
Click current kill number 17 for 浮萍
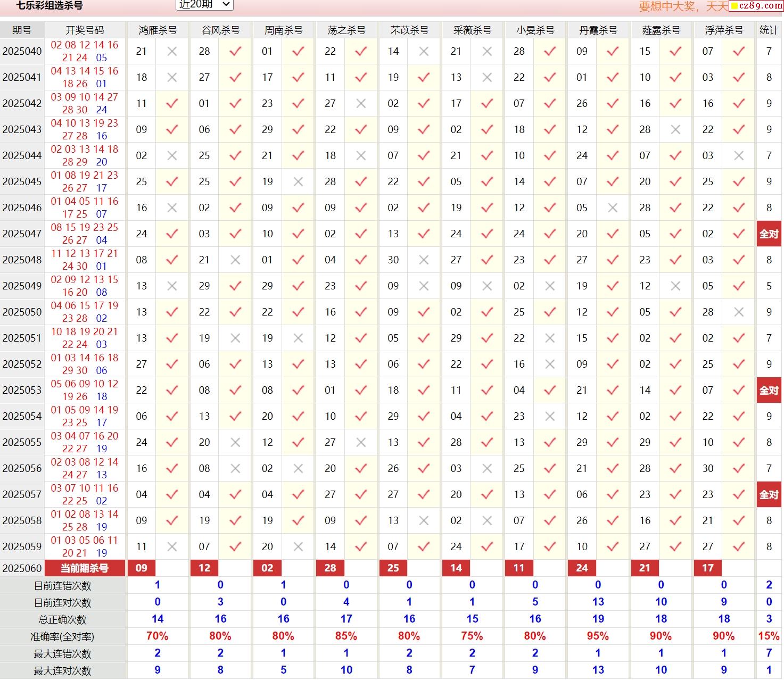point(708,568)
